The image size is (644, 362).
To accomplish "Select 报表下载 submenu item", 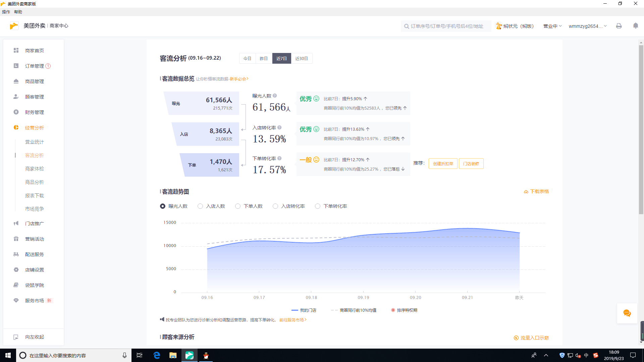I will (34, 196).
